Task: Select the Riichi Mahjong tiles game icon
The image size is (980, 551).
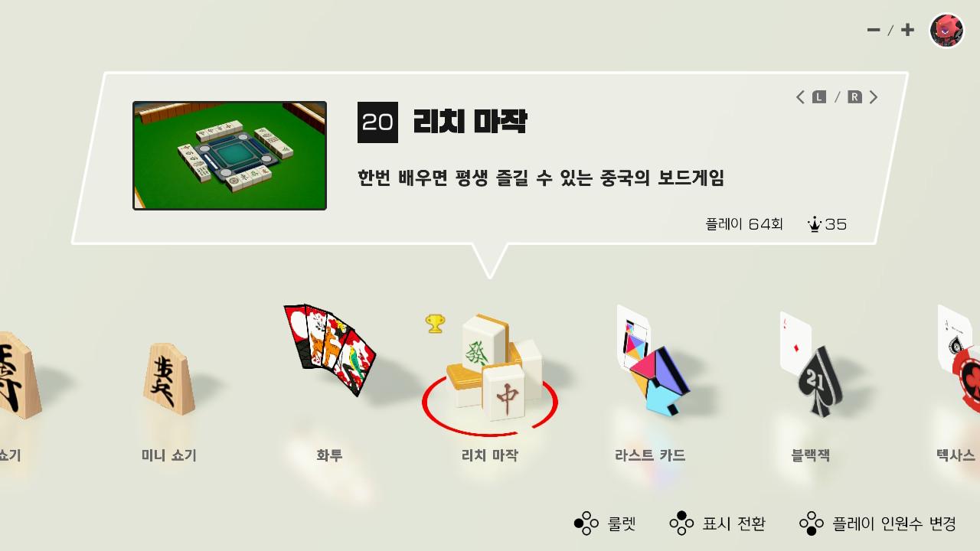Action: pyautogui.click(x=494, y=368)
